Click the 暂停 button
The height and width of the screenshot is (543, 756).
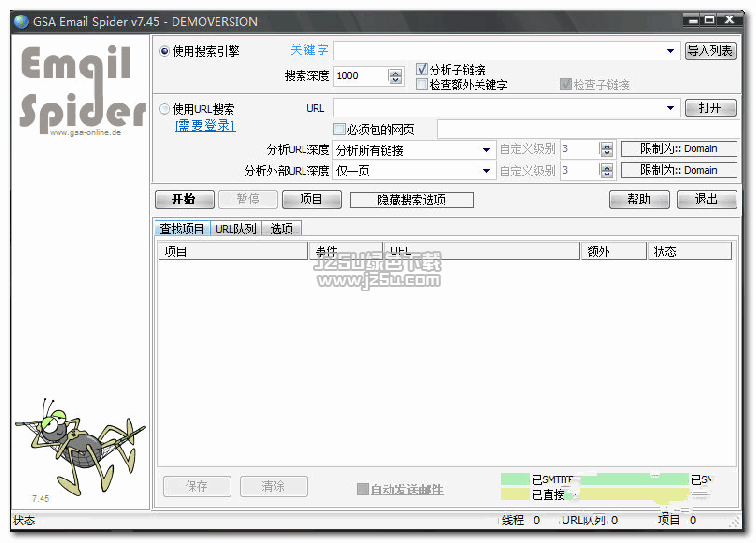248,199
